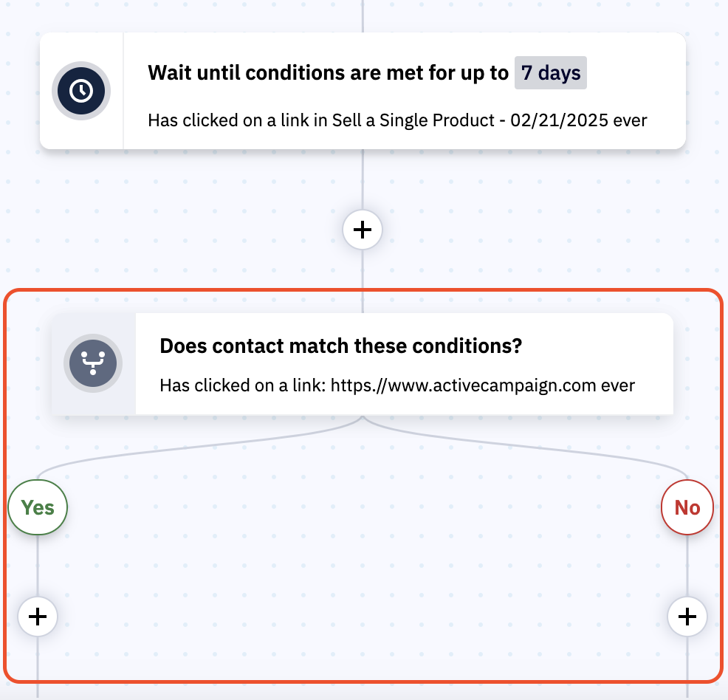Image resolution: width=728 pixels, height=700 pixels.
Task: Add an action under the Yes branch
Action: coord(38,616)
